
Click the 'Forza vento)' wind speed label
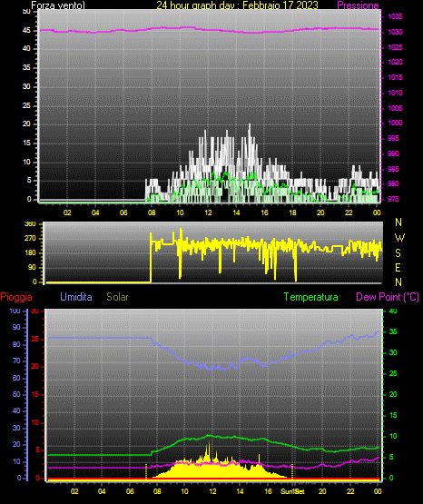click(58, 5)
